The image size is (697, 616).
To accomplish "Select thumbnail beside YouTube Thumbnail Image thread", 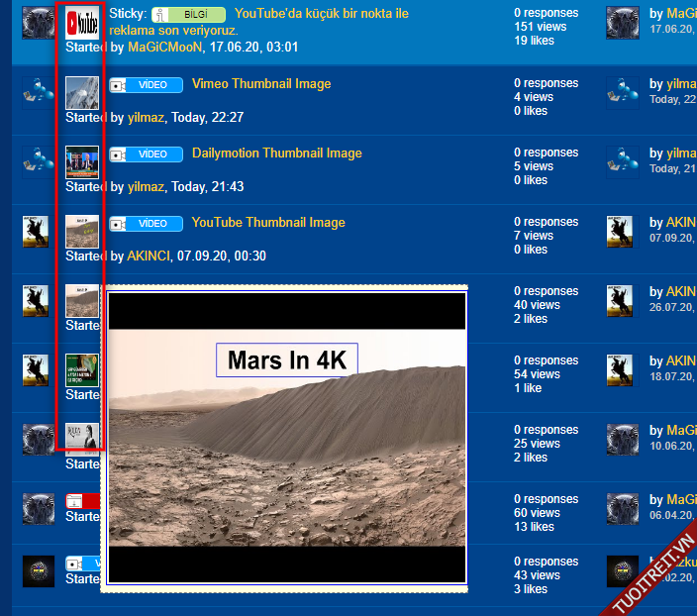I will 81,231.
